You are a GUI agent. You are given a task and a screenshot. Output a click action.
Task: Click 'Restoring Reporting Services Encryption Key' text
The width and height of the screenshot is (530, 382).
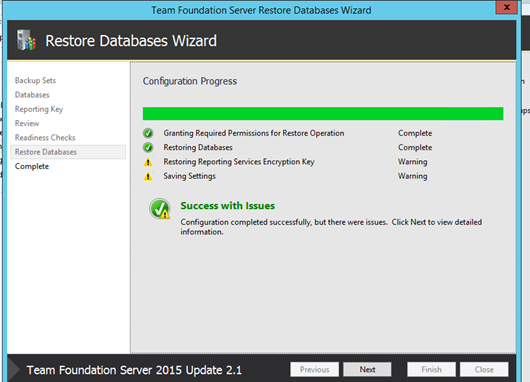click(x=239, y=162)
